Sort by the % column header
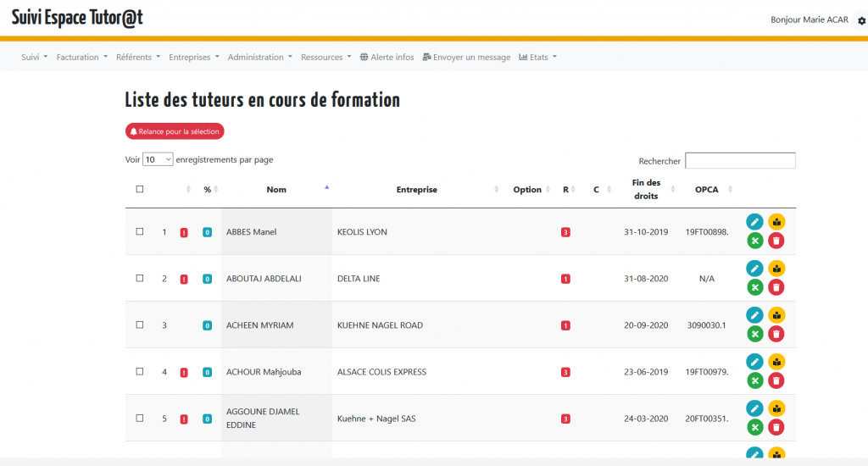 pyautogui.click(x=207, y=189)
